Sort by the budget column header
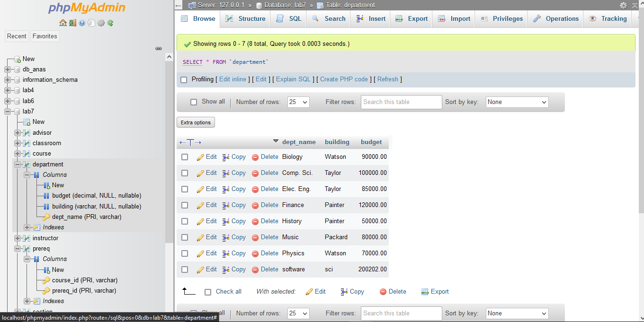 click(x=371, y=142)
